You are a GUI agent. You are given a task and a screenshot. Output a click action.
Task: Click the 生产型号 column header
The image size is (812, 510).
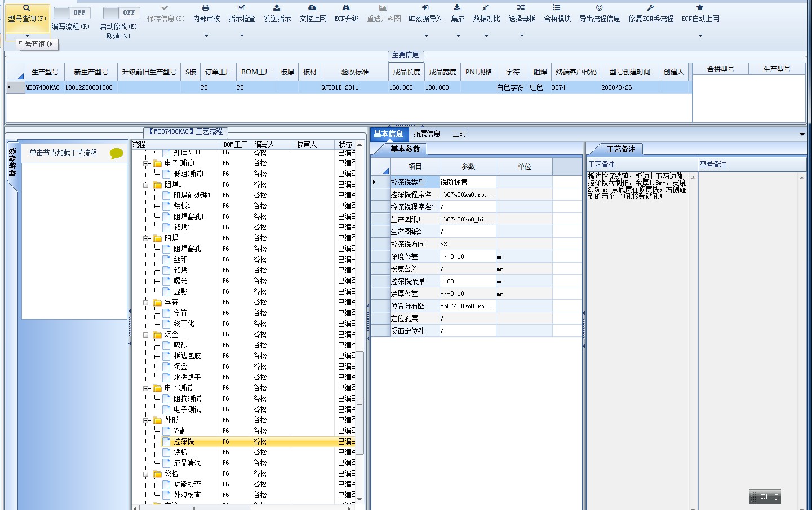pos(45,72)
